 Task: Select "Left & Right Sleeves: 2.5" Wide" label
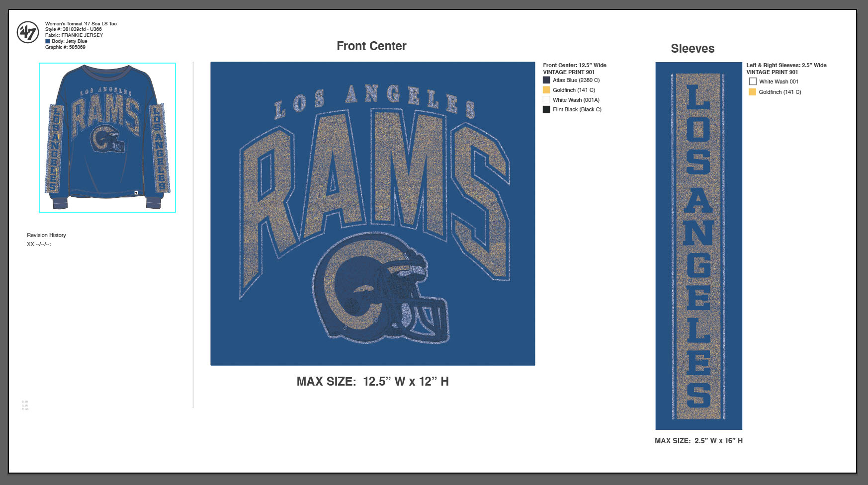click(x=786, y=65)
